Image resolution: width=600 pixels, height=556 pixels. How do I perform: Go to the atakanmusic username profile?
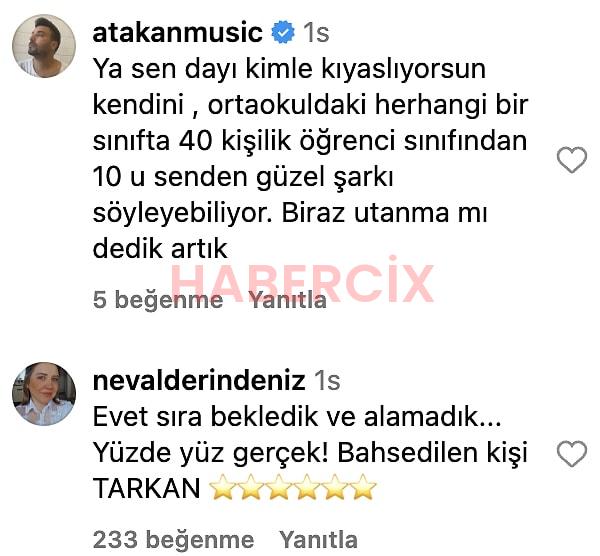tap(178, 33)
